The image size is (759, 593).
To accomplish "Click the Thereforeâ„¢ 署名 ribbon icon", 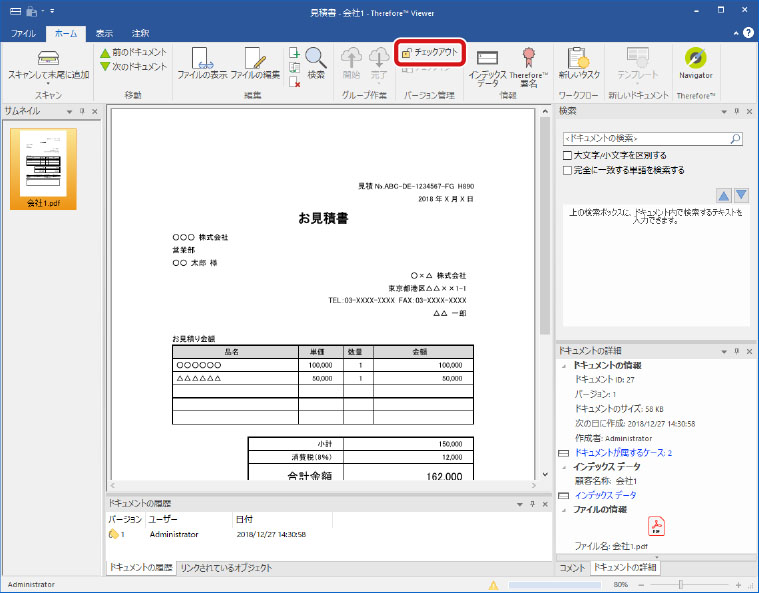I will pyautogui.click(x=528, y=64).
